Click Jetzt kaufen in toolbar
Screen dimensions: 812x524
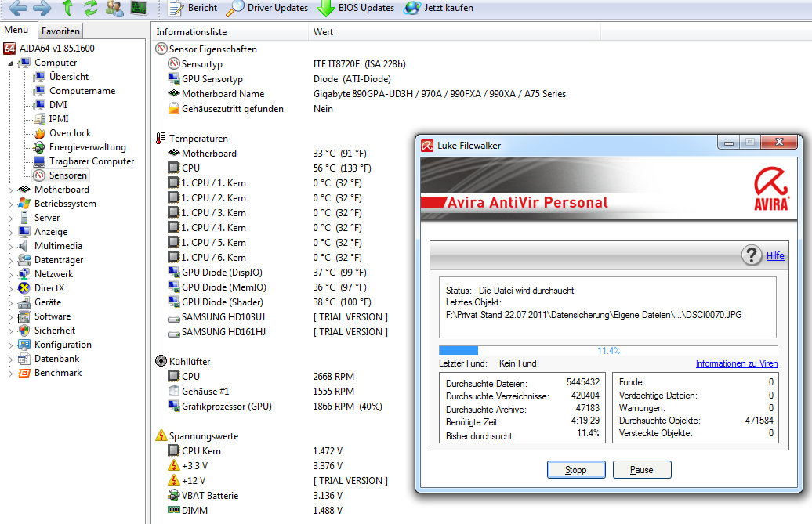439,8
